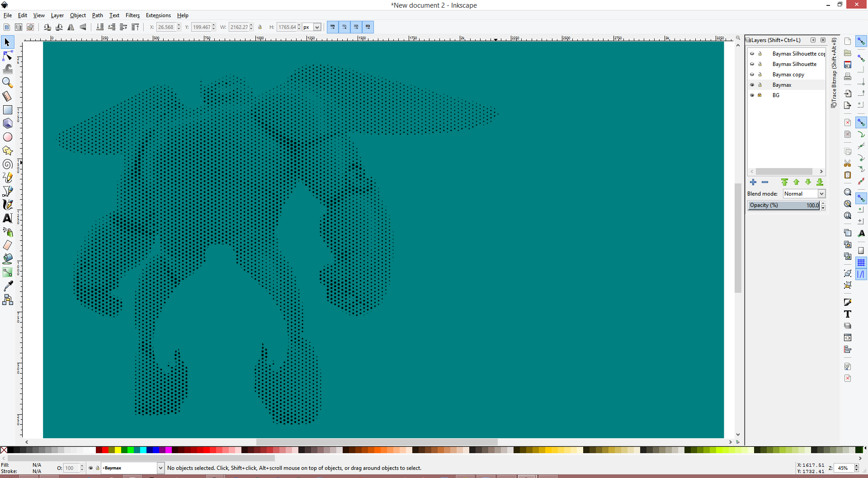The width and height of the screenshot is (868, 478).
Task: Select the Text tool
Action: point(7,218)
